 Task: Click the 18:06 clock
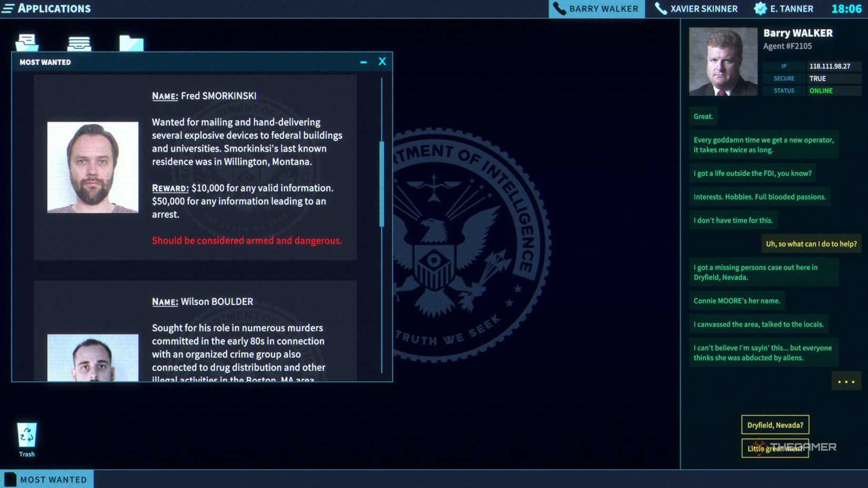click(x=846, y=9)
